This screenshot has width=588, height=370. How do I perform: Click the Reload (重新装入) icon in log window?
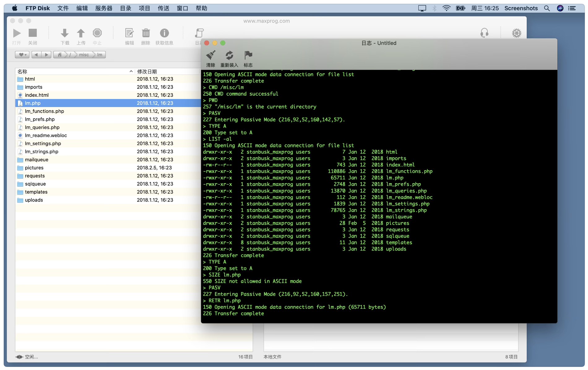point(229,56)
